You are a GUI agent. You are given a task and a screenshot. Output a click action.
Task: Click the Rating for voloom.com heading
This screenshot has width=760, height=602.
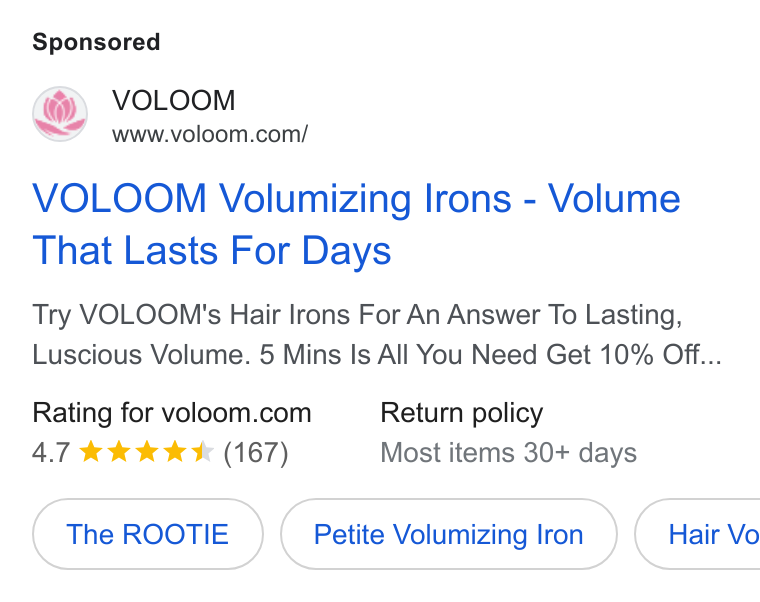(x=172, y=413)
